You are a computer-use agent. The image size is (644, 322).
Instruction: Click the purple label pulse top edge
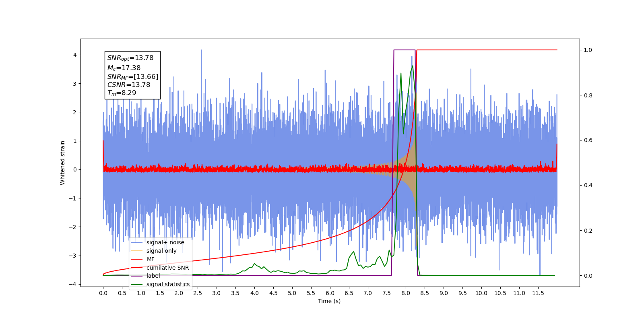[x=404, y=50]
